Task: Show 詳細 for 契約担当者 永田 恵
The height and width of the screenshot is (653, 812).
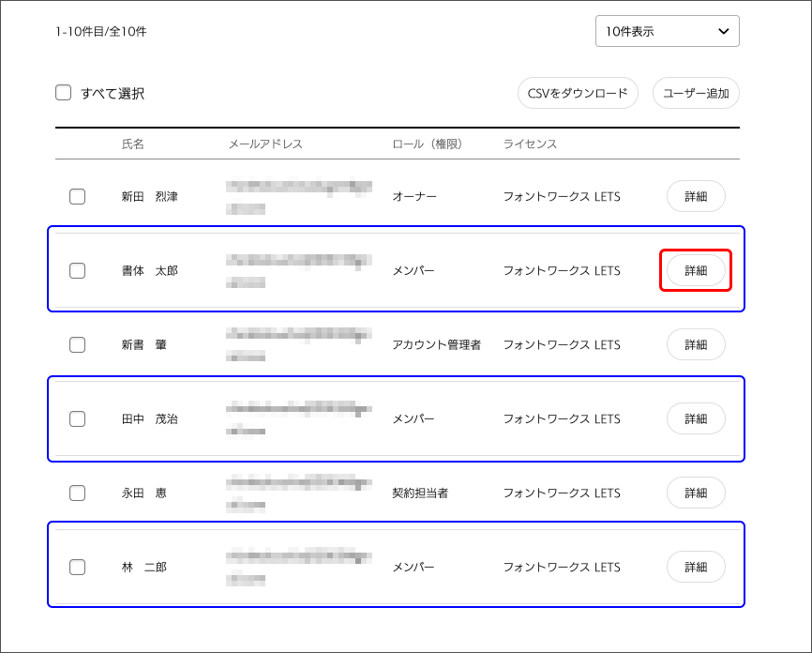Action: click(696, 493)
